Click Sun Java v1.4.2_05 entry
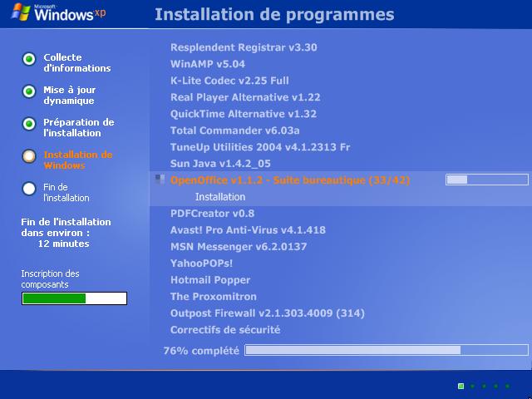This screenshot has height=399, width=532. [220, 164]
